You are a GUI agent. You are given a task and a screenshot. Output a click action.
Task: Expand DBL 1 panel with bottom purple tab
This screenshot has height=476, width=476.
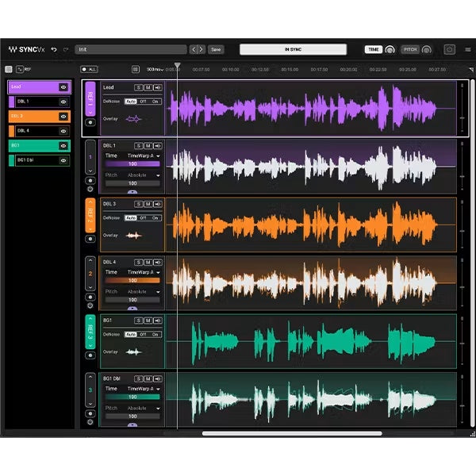pyautogui.click(x=132, y=192)
